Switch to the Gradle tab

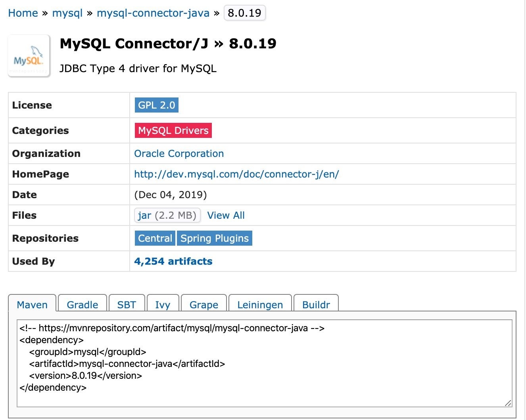click(x=83, y=304)
